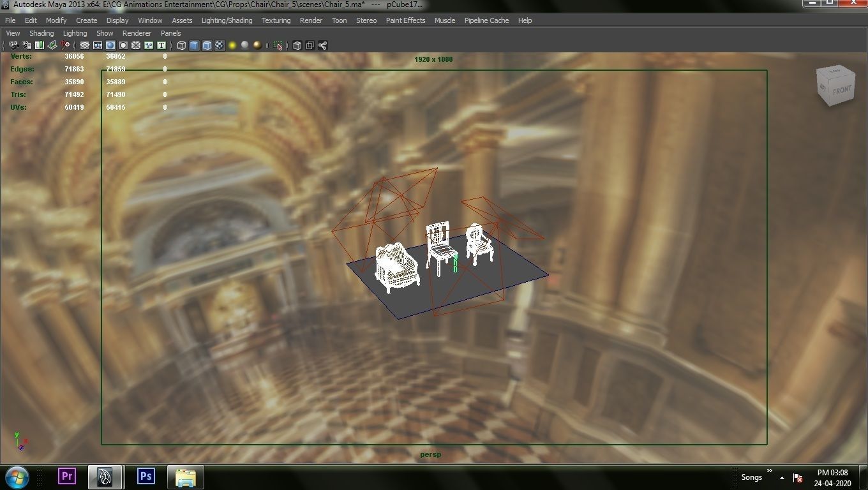
Task: Click the Textured checker sphere icon
Action: (x=220, y=45)
